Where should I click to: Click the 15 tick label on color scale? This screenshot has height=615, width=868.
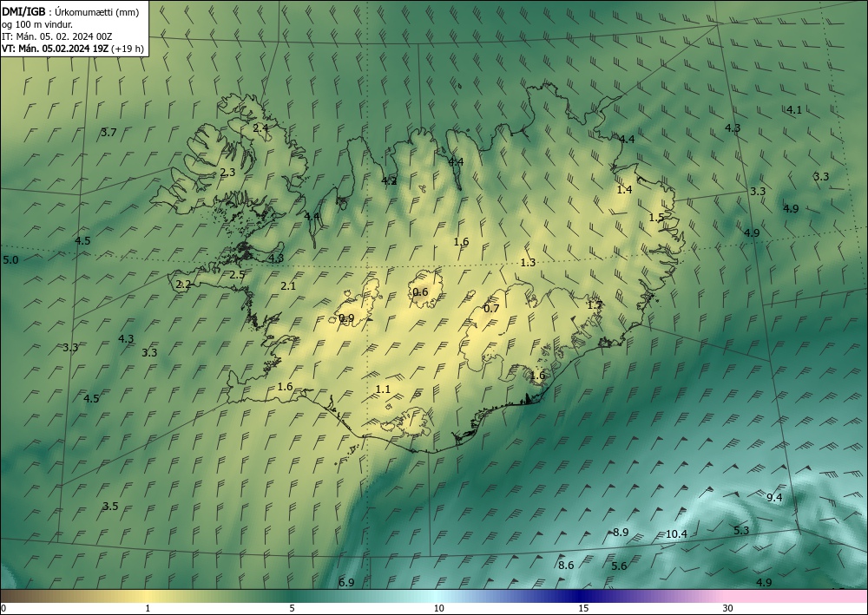coord(583,608)
